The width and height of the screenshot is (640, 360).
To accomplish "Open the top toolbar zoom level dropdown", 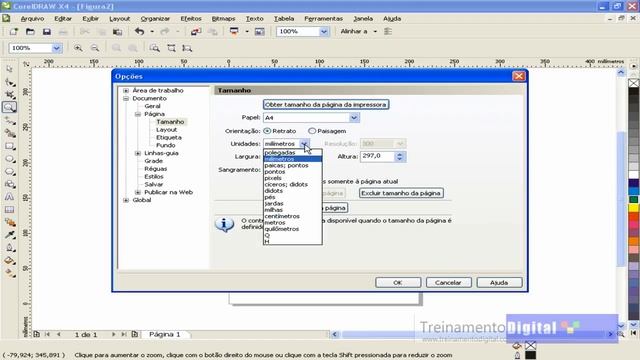I will click(x=324, y=31).
